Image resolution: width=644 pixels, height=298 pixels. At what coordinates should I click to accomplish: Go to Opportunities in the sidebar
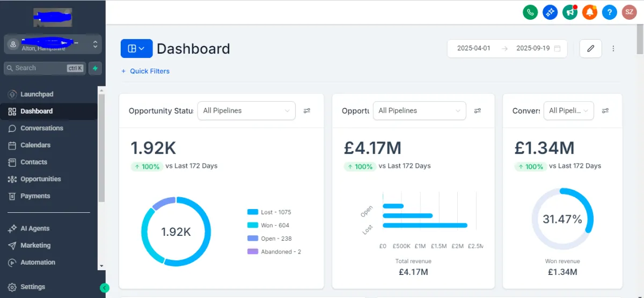[40, 179]
